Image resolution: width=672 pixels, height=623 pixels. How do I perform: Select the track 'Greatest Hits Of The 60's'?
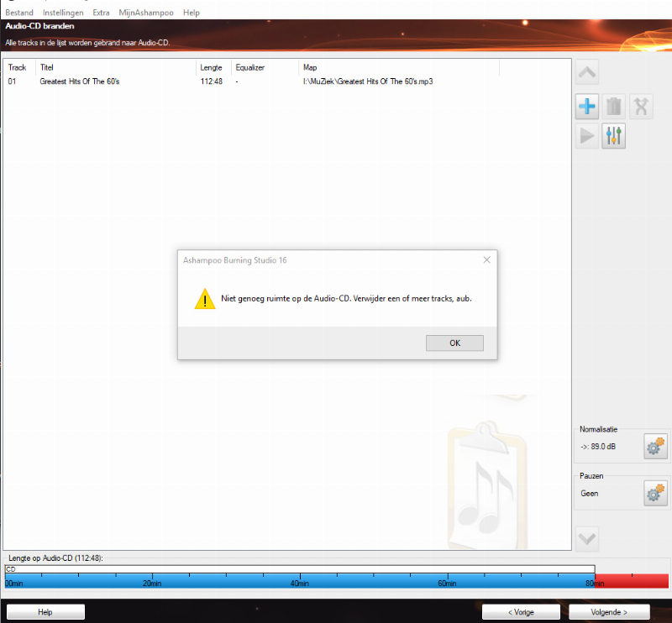point(80,81)
